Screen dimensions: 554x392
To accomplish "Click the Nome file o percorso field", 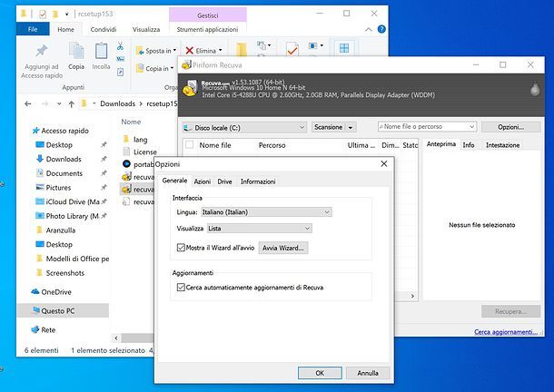I will (x=427, y=127).
